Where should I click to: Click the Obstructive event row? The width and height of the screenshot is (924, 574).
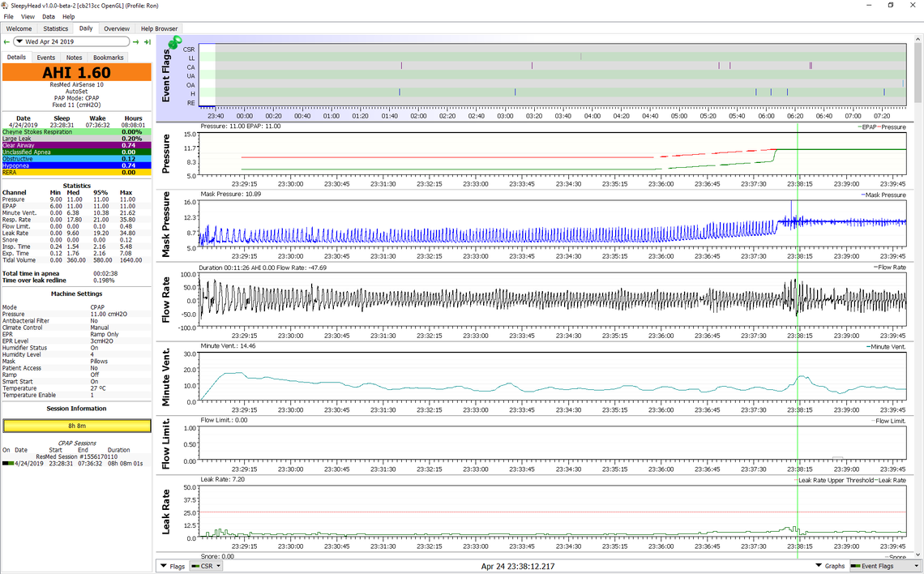pyautogui.click(x=77, y=159)
